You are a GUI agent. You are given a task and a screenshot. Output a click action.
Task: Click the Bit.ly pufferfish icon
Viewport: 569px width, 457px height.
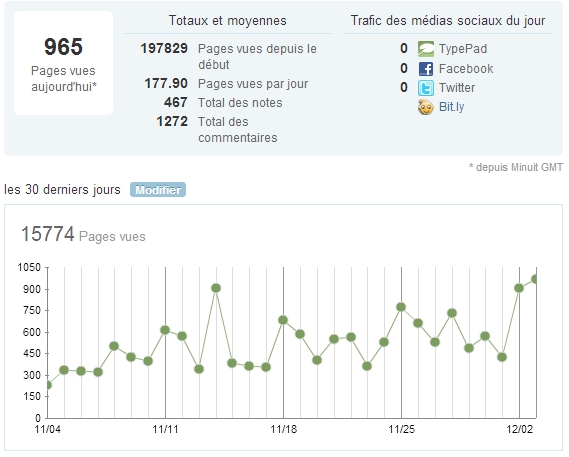(426, 107)
